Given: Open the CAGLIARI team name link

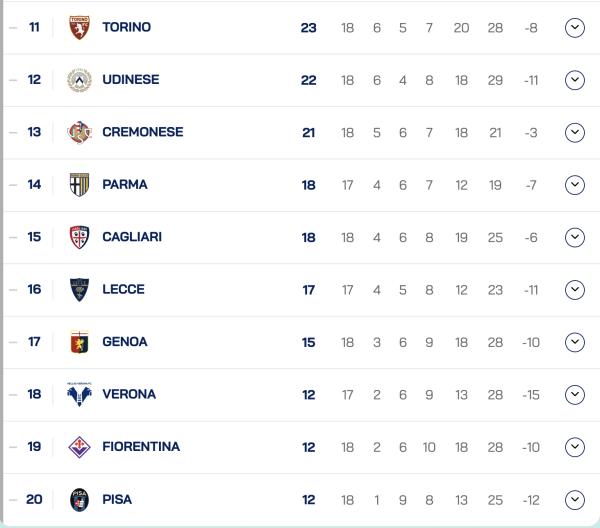Looking at the screenshot, I should pos(132,237).
